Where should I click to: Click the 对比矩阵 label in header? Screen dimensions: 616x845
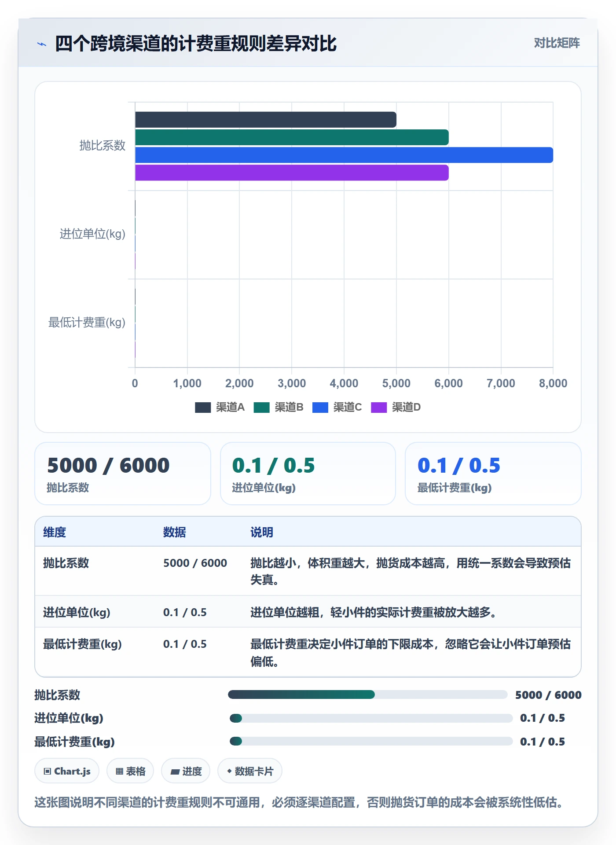click(557, 43)
